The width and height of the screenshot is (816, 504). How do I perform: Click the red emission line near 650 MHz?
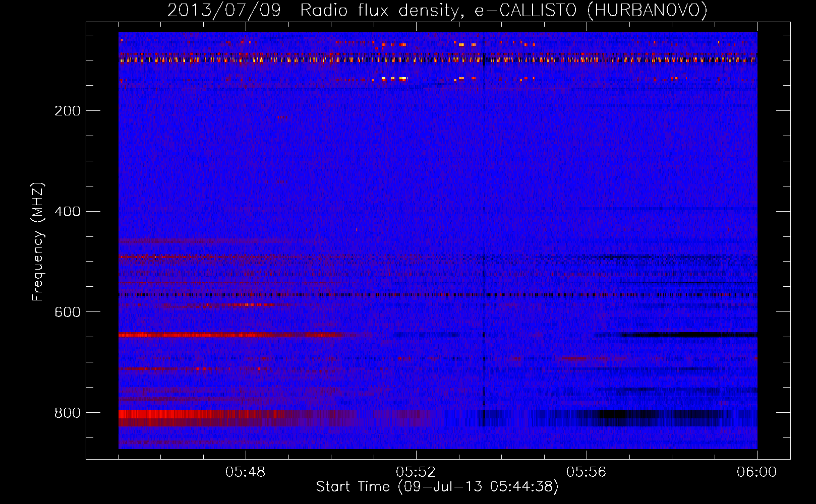232,335
